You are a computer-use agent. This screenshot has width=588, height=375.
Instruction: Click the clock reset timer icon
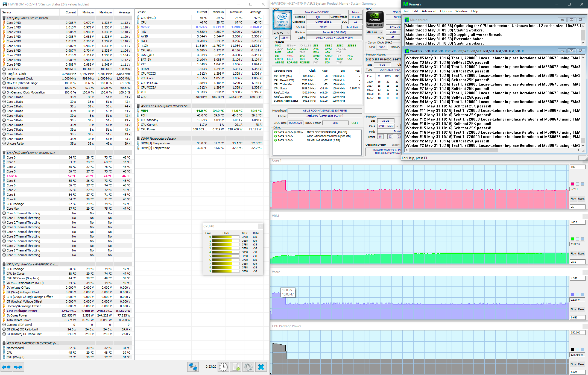coord(223,367)
